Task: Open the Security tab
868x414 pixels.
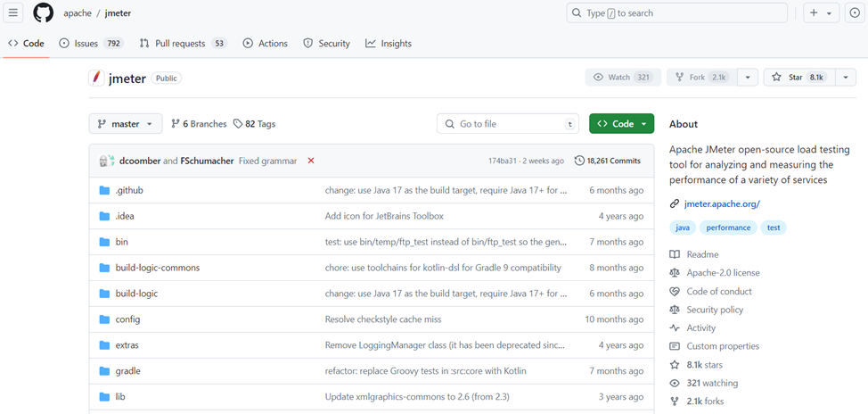Action: 326,43
